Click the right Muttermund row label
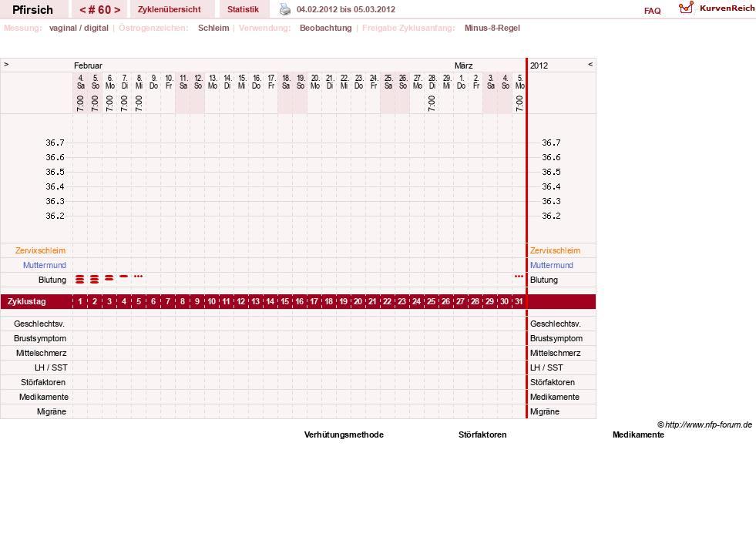The image size is (756, 557). coord(552,265)
